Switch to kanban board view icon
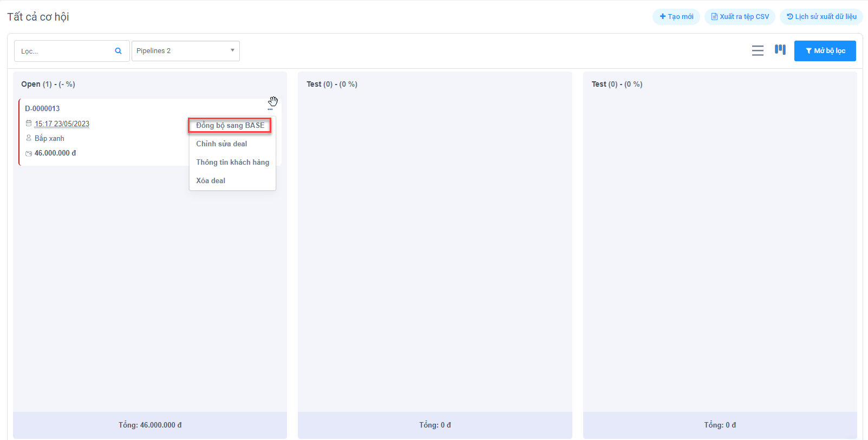The height and width of the screenshot is (440, 868). pos(780,50)
